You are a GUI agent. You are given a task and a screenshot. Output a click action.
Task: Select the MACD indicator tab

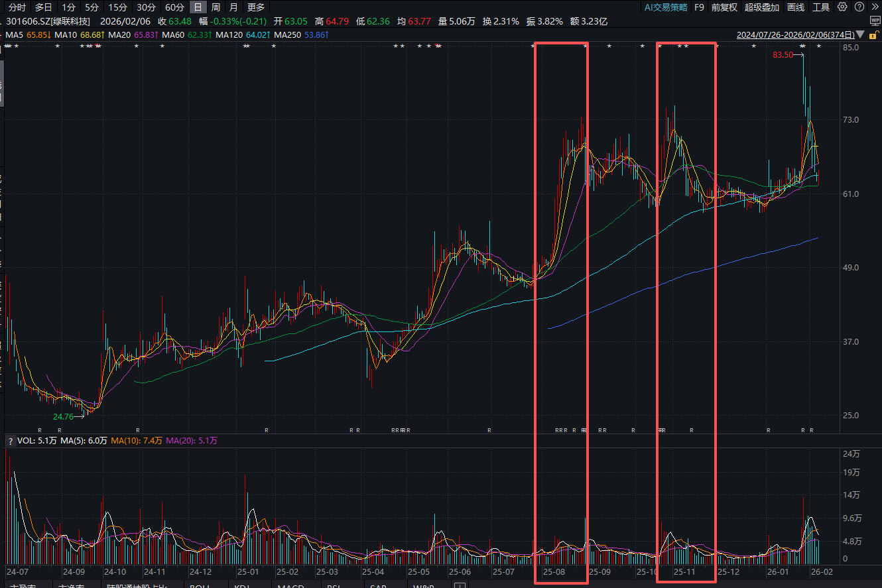click(x=290, y=586)
